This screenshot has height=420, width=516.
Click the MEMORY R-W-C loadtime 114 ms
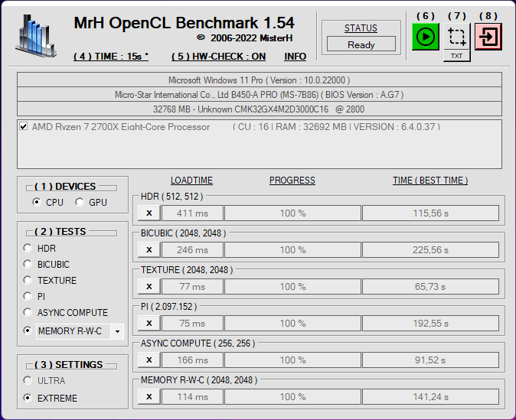[x=192, y=396]
